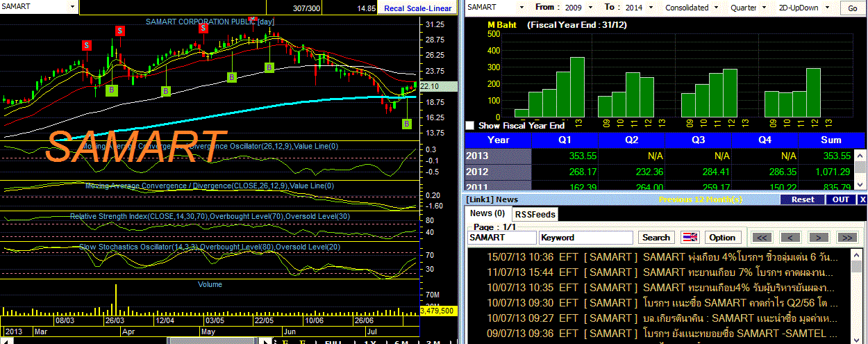This screenshot has width=868, height=344.
Task: Click the red S sell signal near 03/05
Action: (x=203, y=28)
